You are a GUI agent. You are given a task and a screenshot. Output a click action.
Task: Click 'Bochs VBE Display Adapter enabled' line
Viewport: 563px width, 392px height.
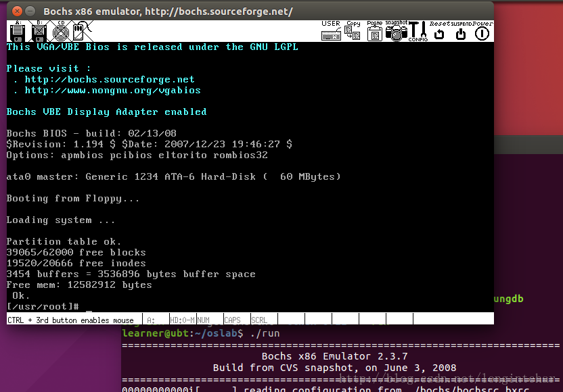[107, 112]
